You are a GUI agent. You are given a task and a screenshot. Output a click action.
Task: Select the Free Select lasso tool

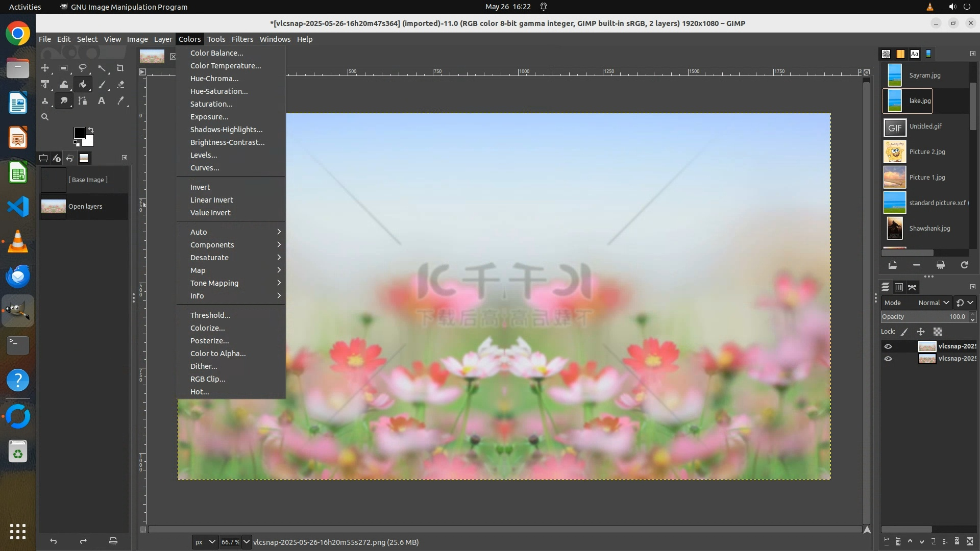(83, 68)
